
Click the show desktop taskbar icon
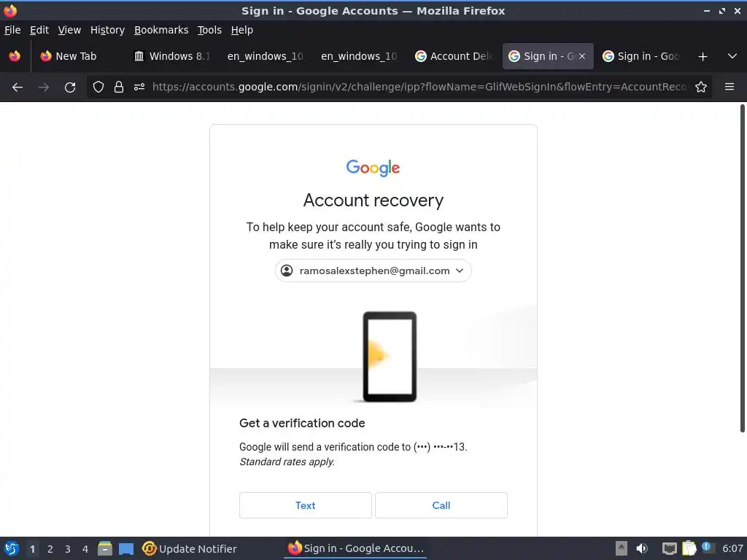pos(126,548)
